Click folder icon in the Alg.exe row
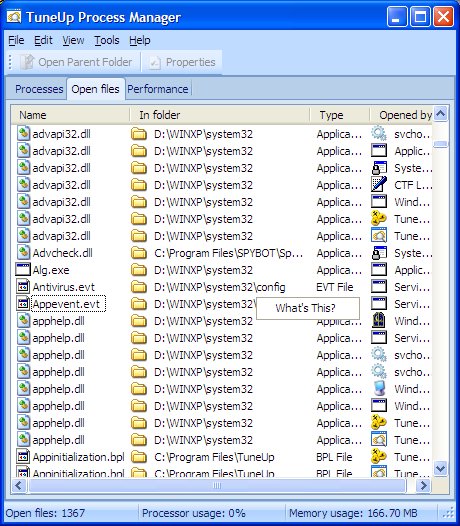 139,270
